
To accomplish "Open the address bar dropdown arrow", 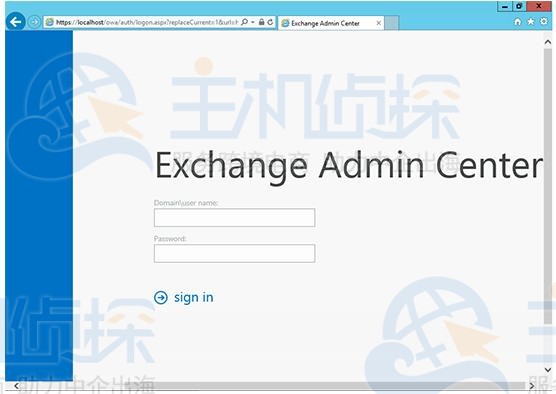I will (253, 22).
